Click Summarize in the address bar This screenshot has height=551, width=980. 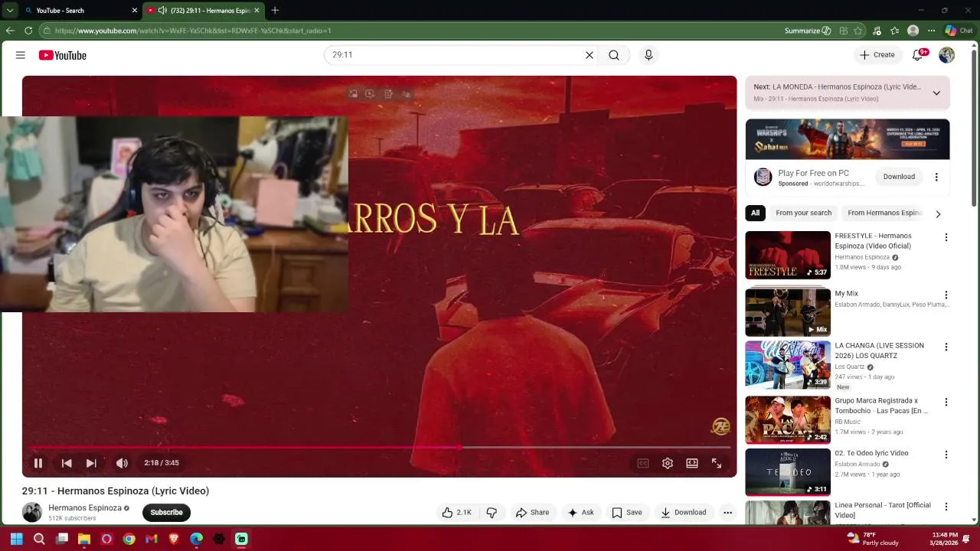pos(808,31)
